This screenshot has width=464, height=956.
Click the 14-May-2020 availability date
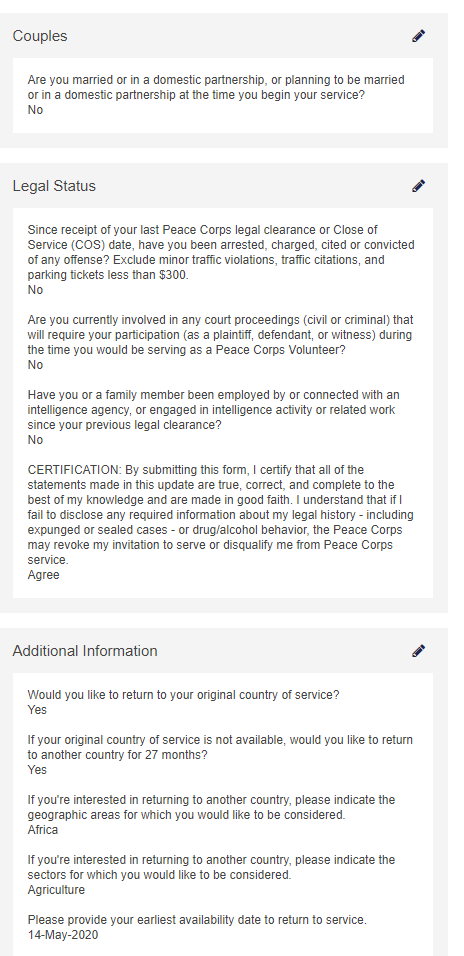coord(63,935)
